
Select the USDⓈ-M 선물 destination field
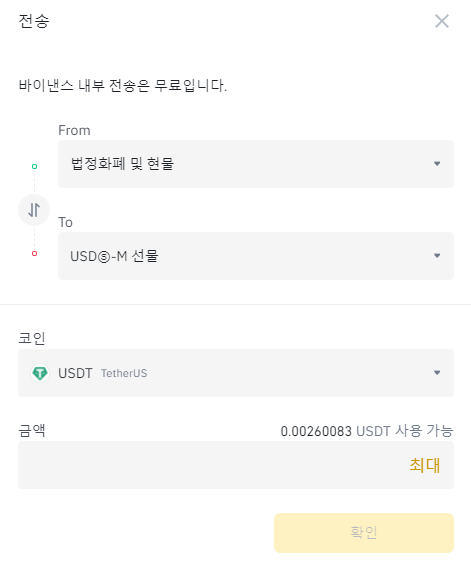[x=256, y=256]
